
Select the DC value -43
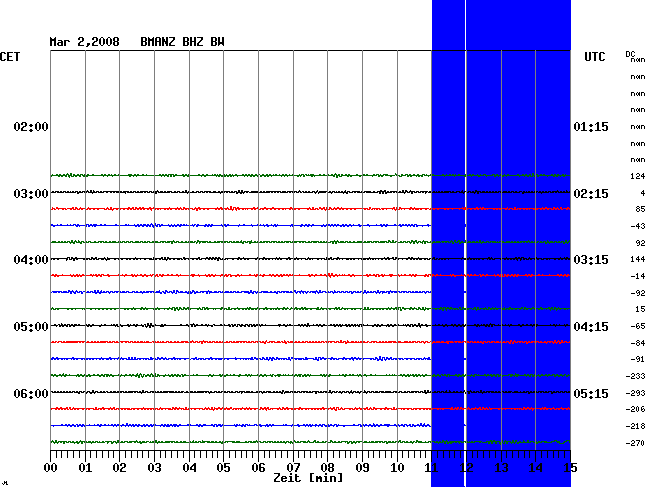click(638, 226)
